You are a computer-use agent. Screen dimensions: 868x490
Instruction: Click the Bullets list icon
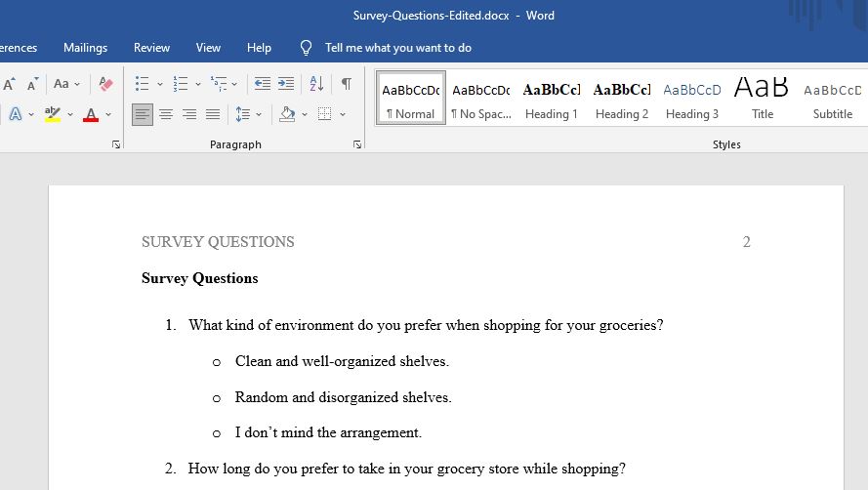pyautogui.click(x=143, y=84)
